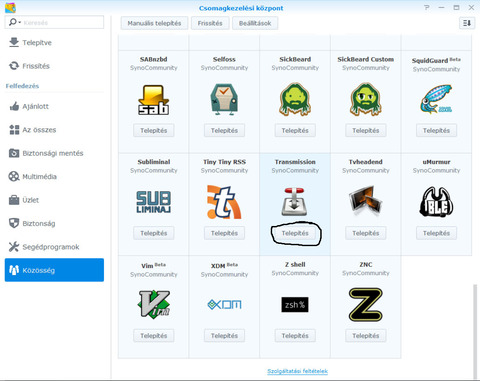Click the Manuális telepítés button
The width and height of the screenshot is (480, 381).
click(x=154, y=23)
